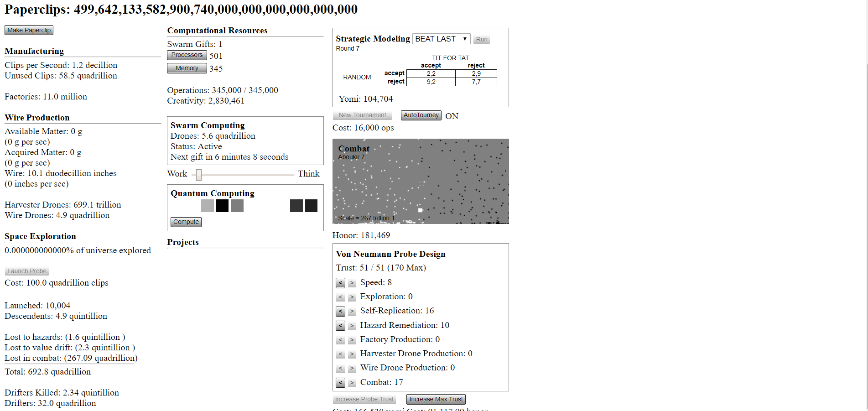Image resolution: width=868 pixels, height=411 pixels.
Task: Increase probe Speed with right arrow
Action: tap(352, 283)
